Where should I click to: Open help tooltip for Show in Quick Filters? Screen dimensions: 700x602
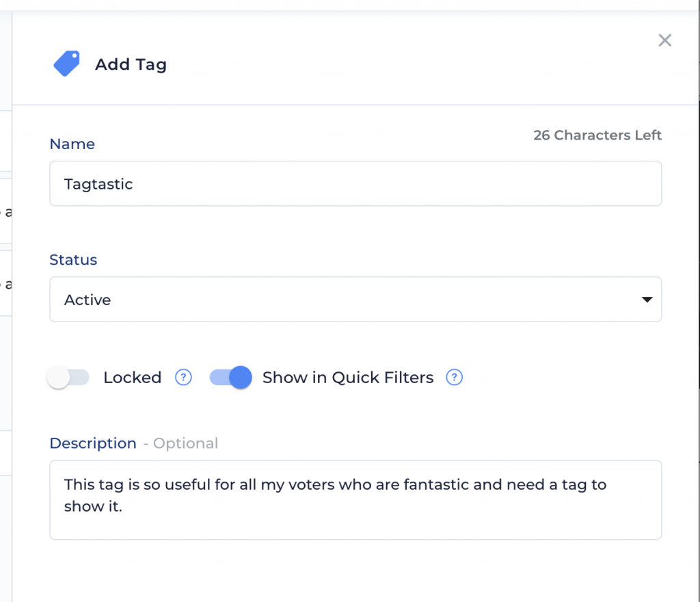click(x=454, y=378)
